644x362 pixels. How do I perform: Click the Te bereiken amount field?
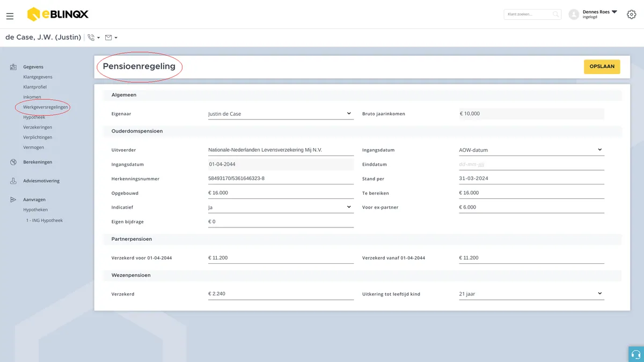click(x=531, y=193)
